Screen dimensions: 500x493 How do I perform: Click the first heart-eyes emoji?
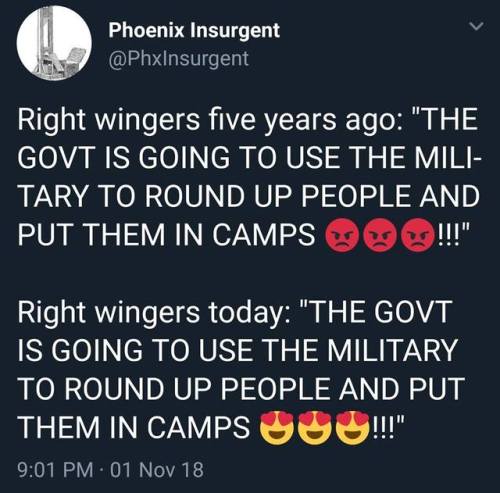coord(277,427)
